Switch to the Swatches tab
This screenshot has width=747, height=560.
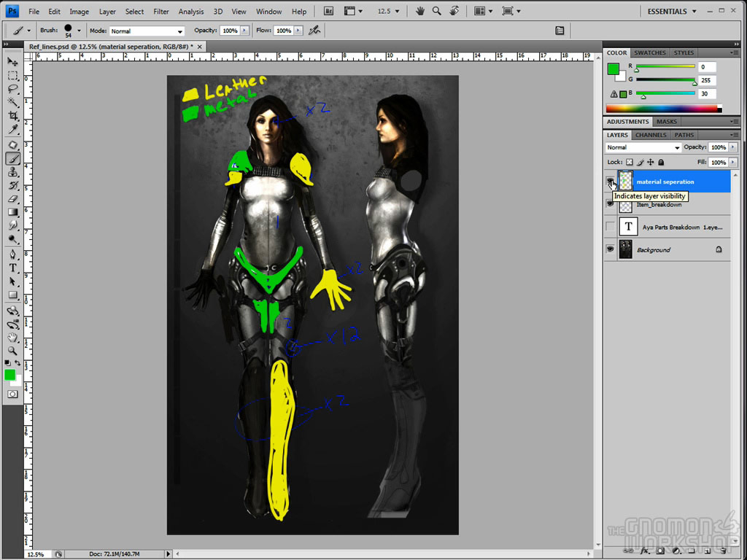650,52
